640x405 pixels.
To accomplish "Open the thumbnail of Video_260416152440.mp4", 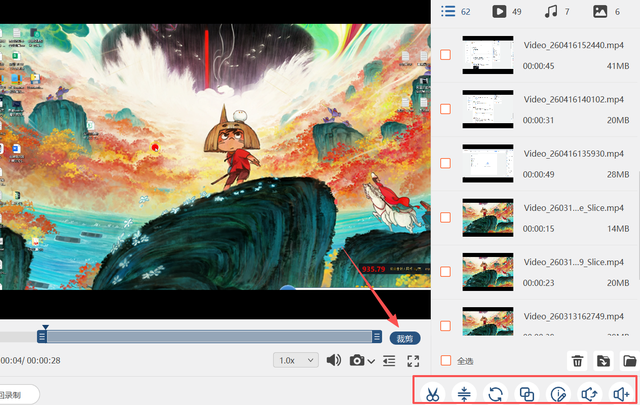I will (488, 55).
